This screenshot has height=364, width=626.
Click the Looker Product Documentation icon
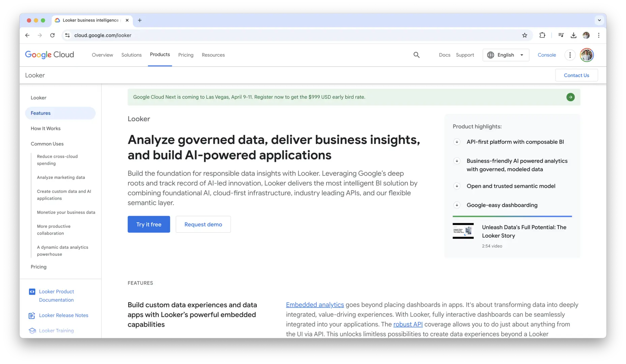coord(32,292)
